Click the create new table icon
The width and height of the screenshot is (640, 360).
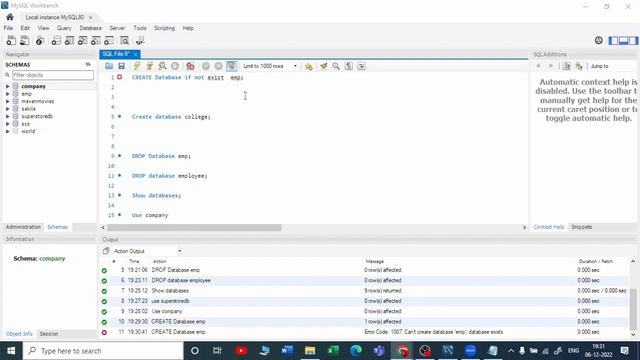click(x=69, y=40)
